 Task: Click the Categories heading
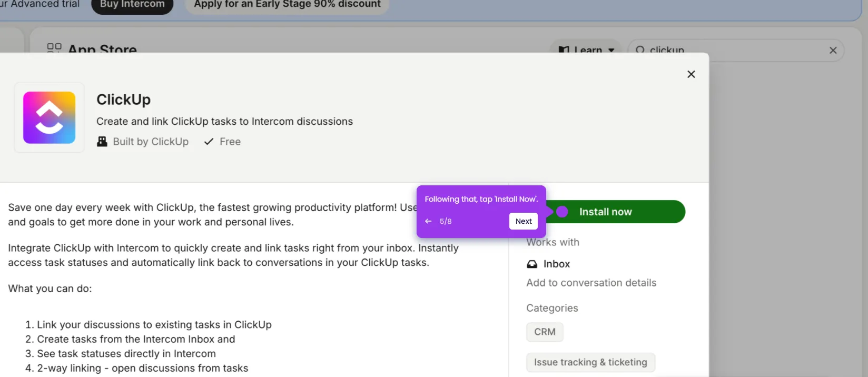pyautogui.click(x=552, y=308)
